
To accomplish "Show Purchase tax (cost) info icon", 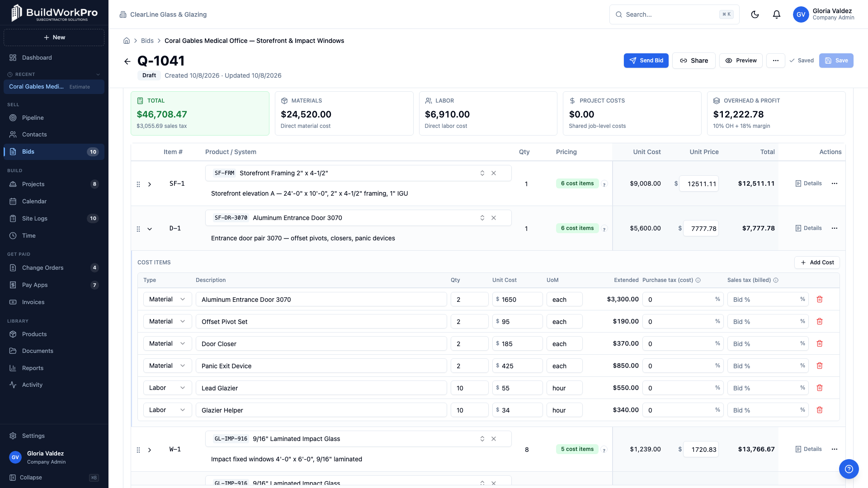I will pyautogui.click(x=698, y=280).
